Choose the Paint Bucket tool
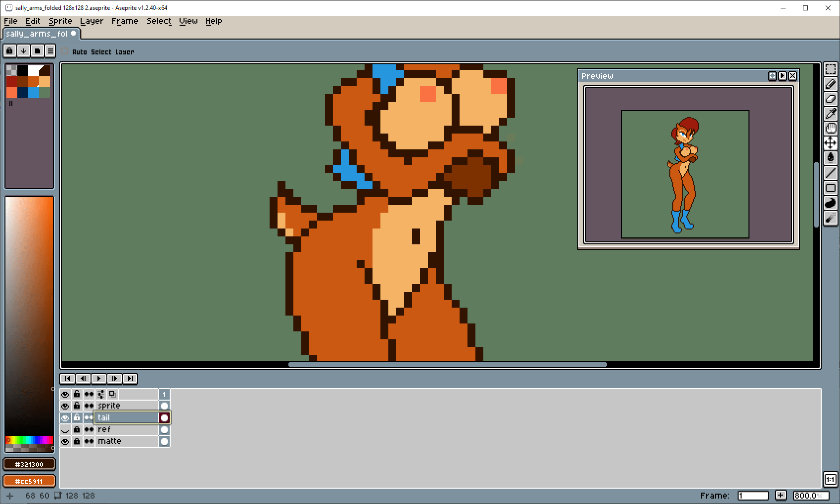Screen dimensions: 840x504 830,158
